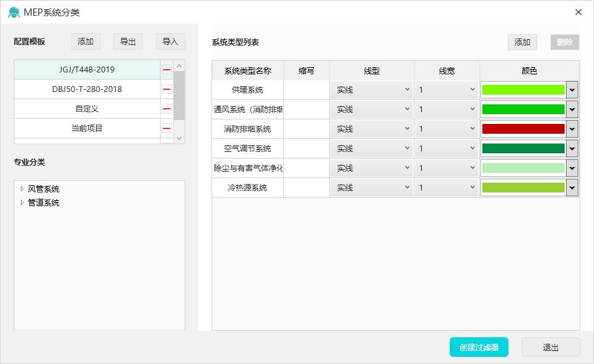
Task: Remove the DBJ50-T-280-2018 template with red minus
Action: pyautogui.click(x=166, y=89)
